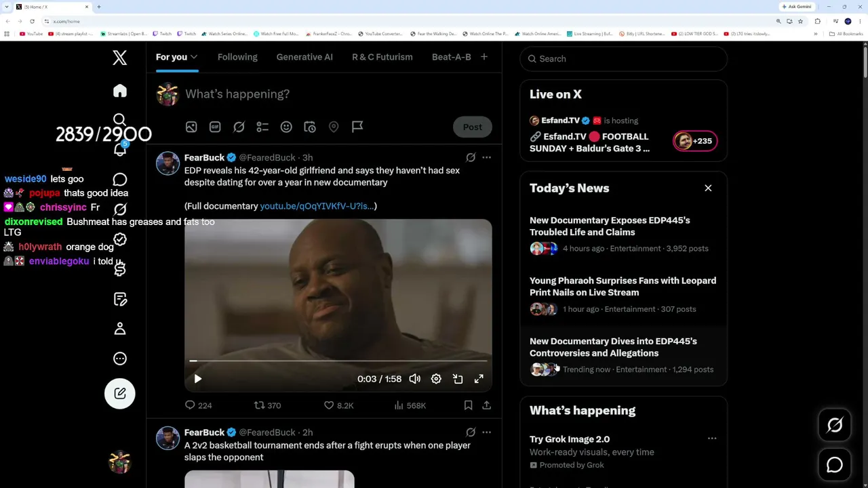Image resolution: width=868 pixels, height=488 pixels.
Task: Add a new timeline tab with plus
Action: point(484,57)
